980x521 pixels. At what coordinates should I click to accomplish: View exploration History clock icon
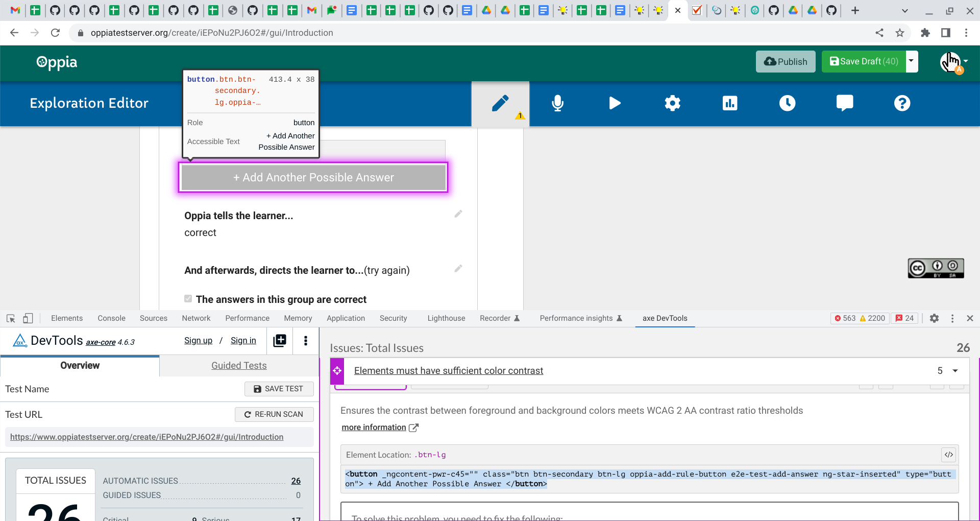[788, 103]
